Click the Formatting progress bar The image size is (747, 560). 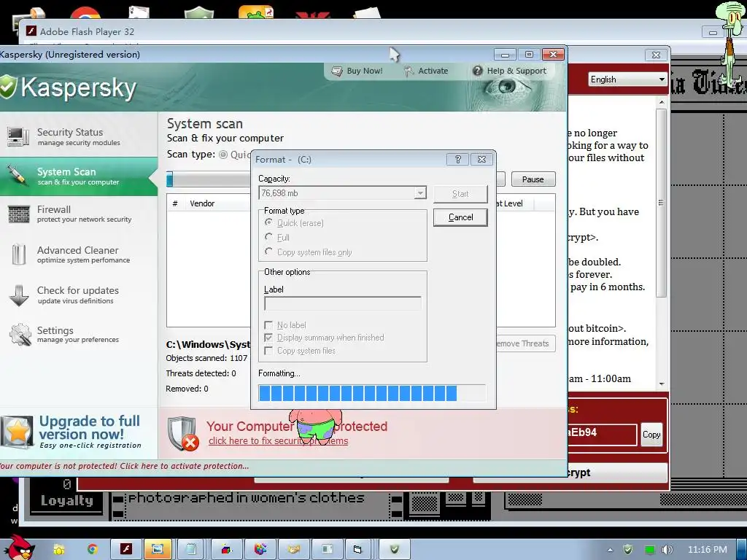372,393
